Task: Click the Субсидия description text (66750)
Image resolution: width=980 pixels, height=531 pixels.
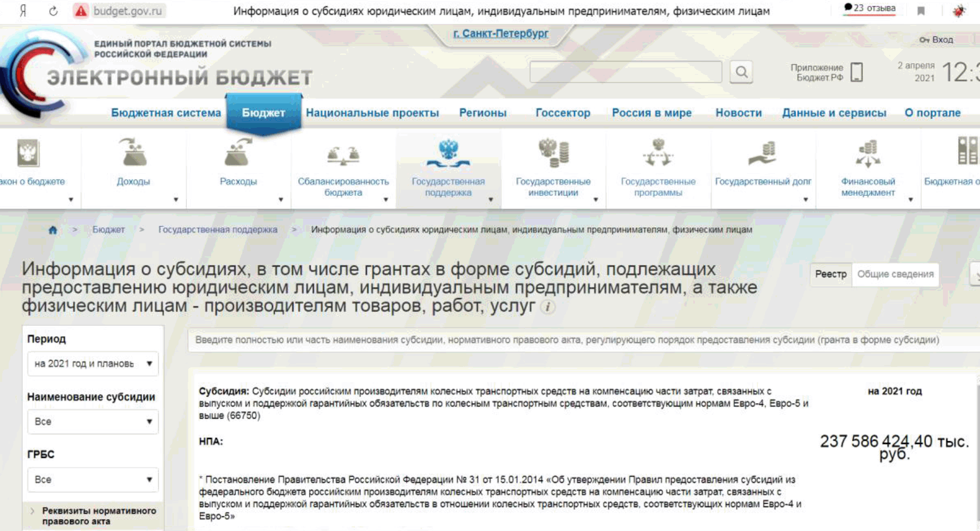Action: pos(503,403)
